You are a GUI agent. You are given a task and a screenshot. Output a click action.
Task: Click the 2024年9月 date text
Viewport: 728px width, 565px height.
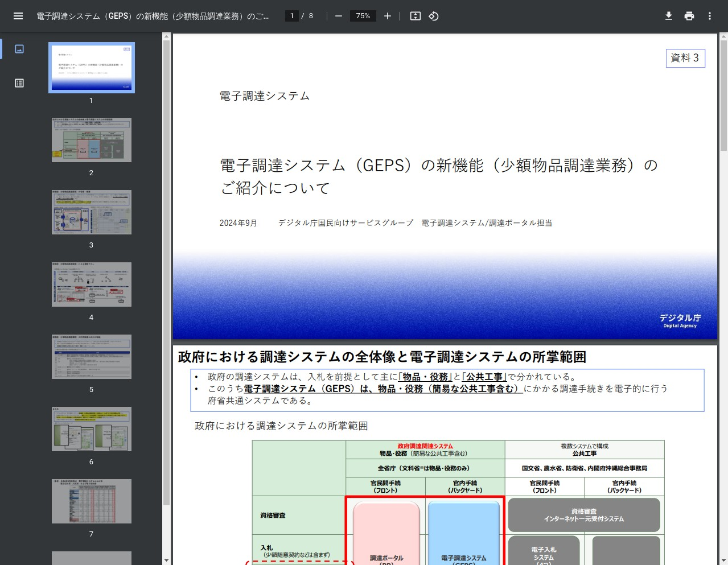click(x=238, y=223)
